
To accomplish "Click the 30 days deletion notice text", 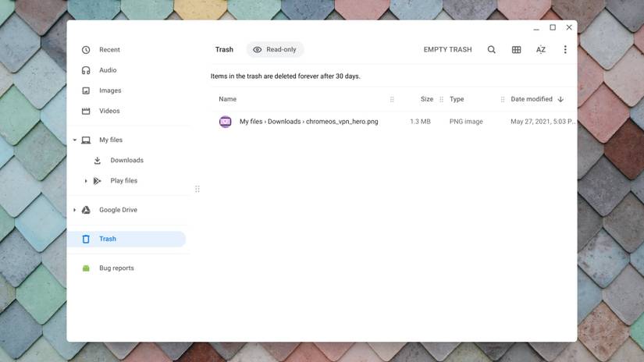I will point(286,76).
